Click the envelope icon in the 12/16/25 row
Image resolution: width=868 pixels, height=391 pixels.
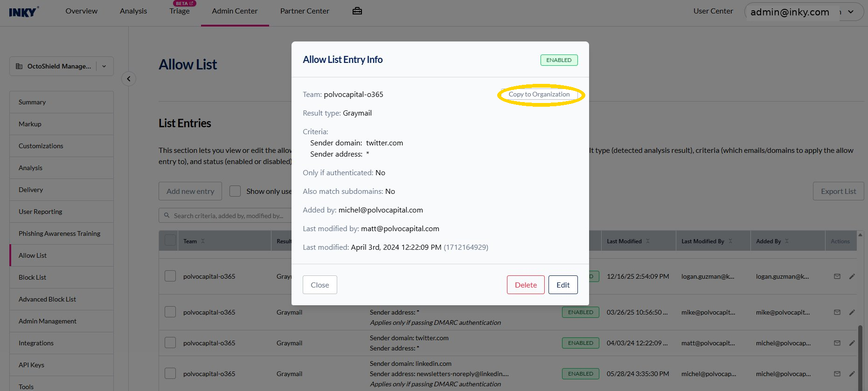point(837,276)
